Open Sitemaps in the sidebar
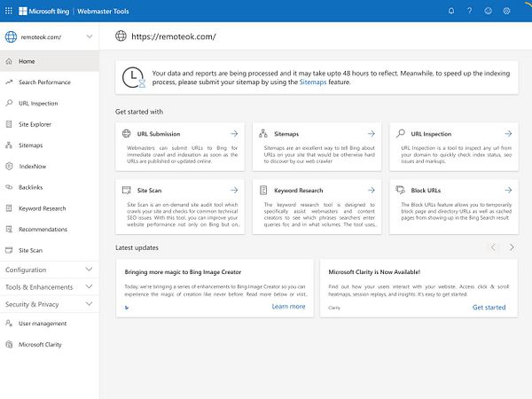 (50, 145)
